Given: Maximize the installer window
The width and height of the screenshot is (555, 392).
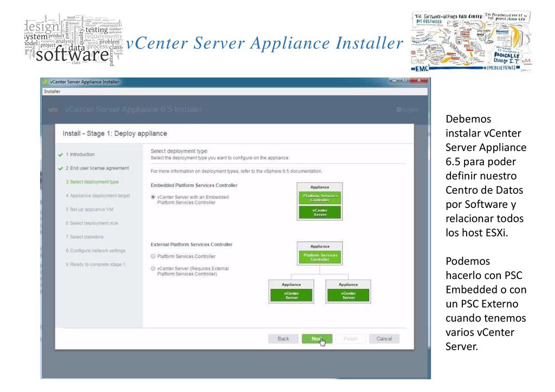Looking at the screenshot, I should tap(404, 81).
